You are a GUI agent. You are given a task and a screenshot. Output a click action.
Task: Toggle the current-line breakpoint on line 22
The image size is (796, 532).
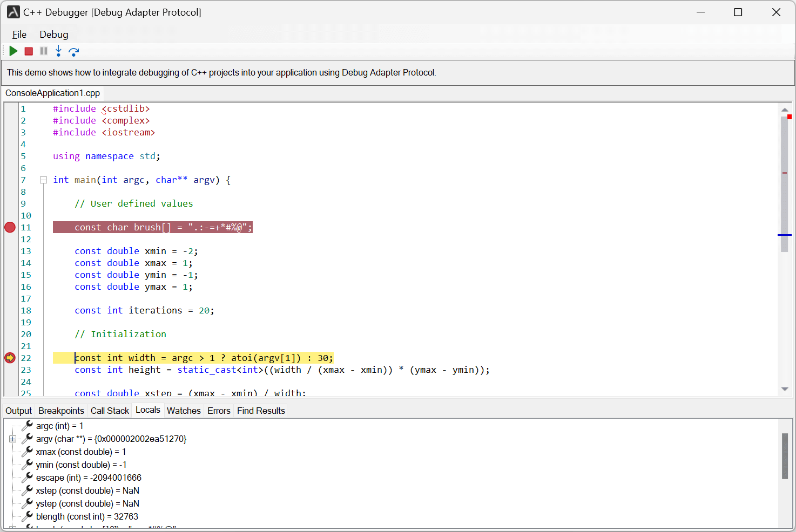(10, 358)
